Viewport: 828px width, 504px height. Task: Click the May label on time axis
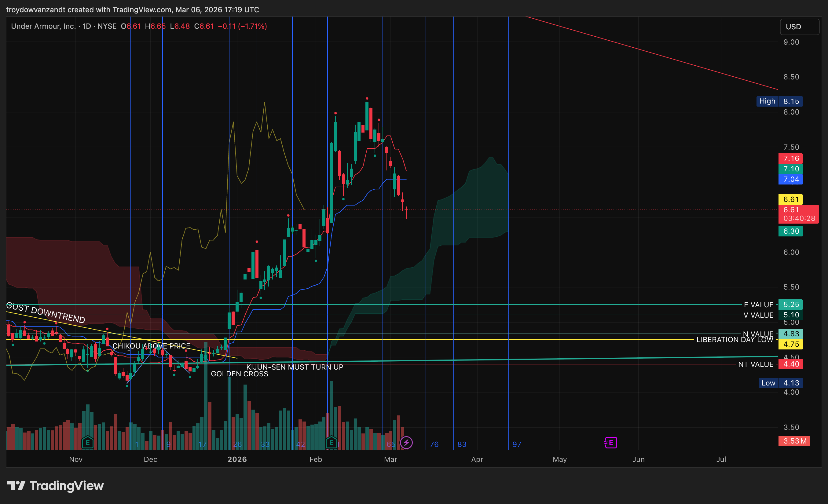(x=559, y=459)
